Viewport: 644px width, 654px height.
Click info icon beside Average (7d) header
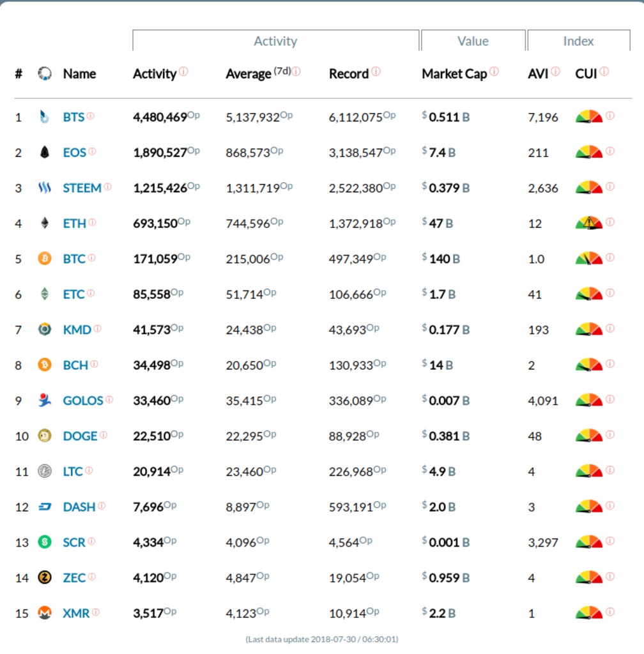(x=296, y=72)
